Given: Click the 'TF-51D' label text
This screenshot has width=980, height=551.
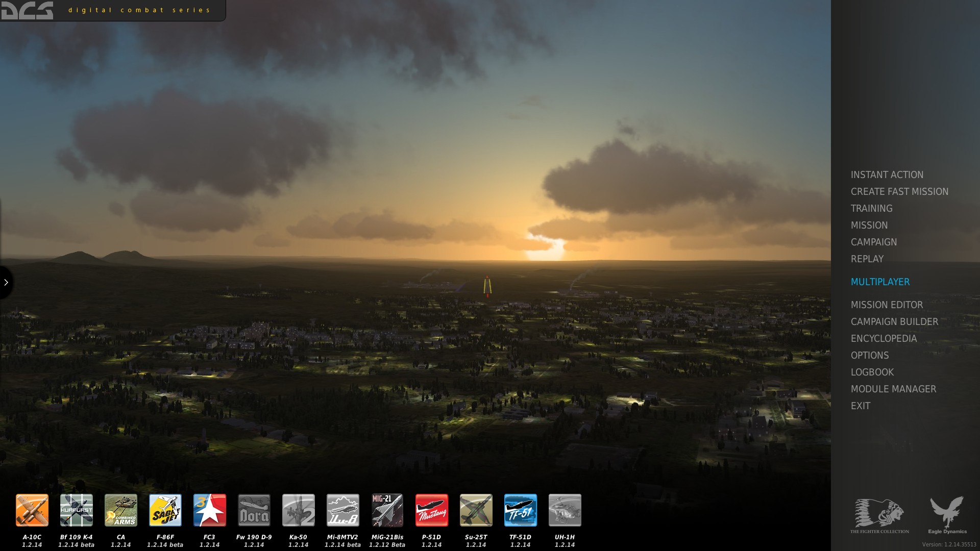Looking at the screenshot, I should click(520, 537).
